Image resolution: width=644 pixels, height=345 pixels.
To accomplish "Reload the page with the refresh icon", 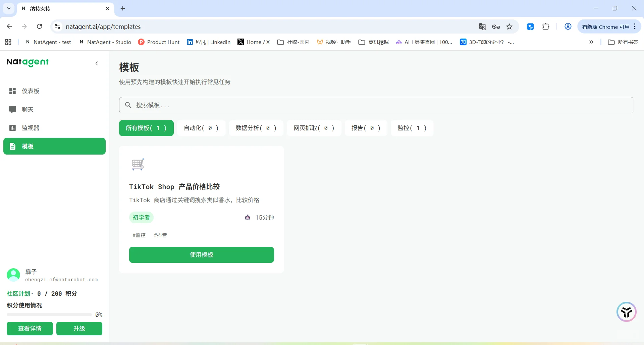I will (x=39, y=26).
